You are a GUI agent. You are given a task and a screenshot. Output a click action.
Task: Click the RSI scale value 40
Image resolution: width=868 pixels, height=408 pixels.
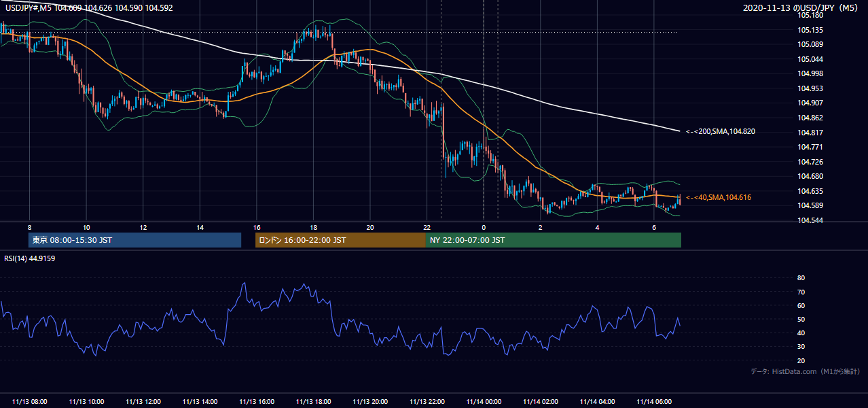pyautogui.click(x=801, y=333)
